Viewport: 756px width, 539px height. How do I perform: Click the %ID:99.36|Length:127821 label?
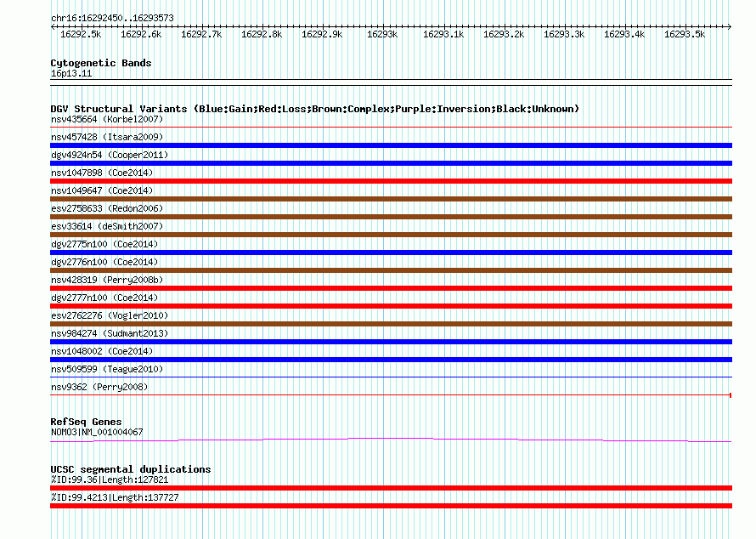110,480
